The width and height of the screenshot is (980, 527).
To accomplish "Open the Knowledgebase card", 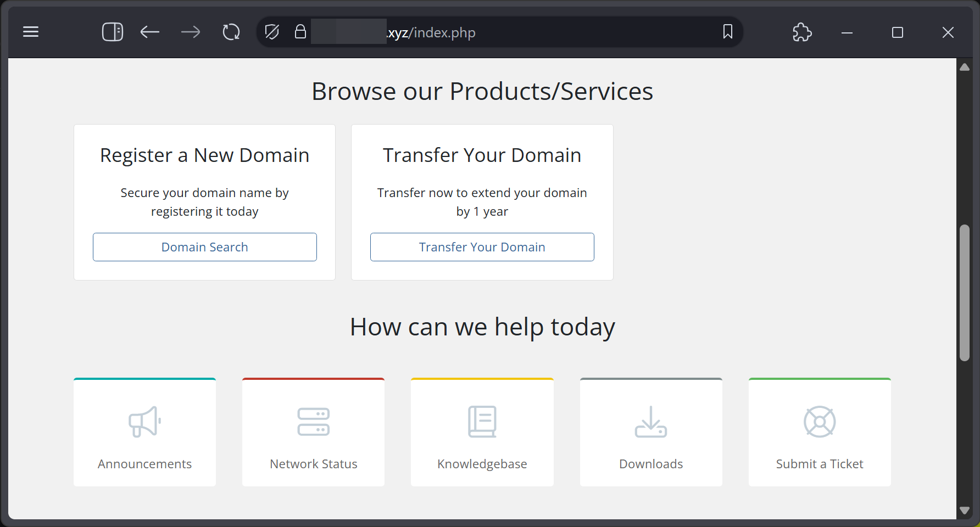I will coord(482,432).
